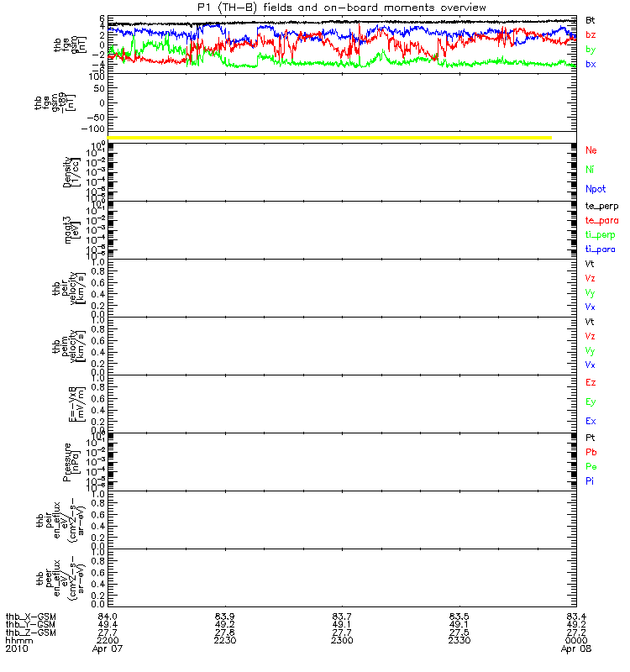The width and height of the screenshot is (630, 672).
Task: Click the Vx label of peir velocity panel
Action: [x=591, y=307]
